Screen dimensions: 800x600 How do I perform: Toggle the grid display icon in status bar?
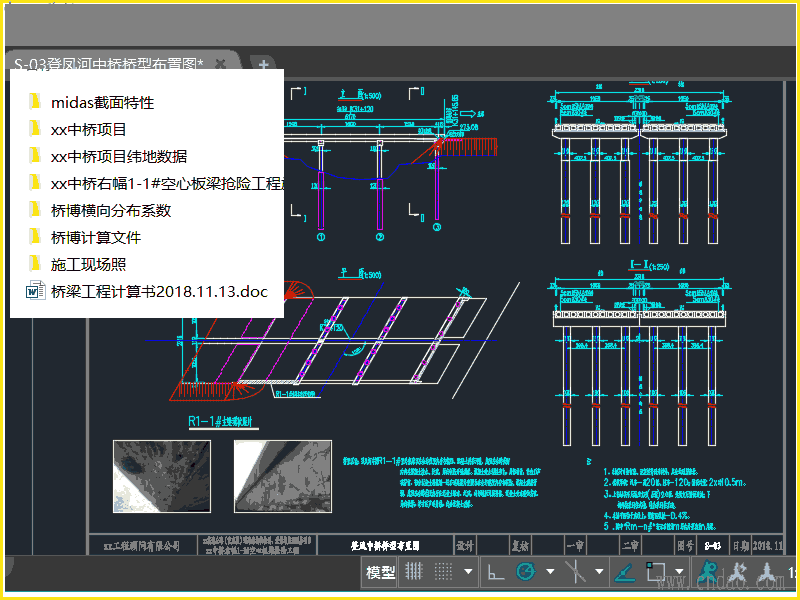pyautogui.click(x=415, y=572)
